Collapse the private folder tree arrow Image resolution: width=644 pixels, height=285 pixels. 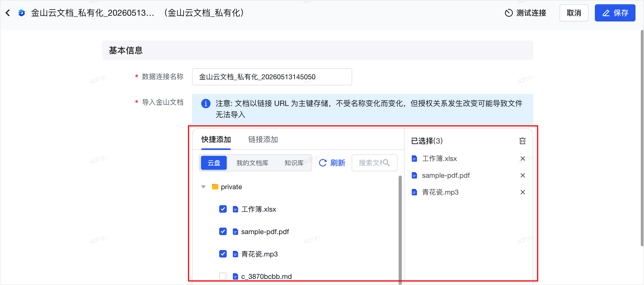point(203,187)
